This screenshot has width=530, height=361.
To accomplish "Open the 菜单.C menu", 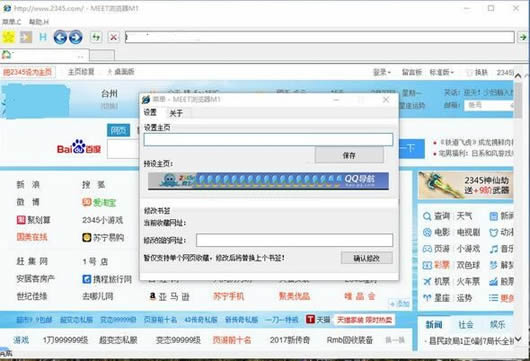I will coord(11,22).
